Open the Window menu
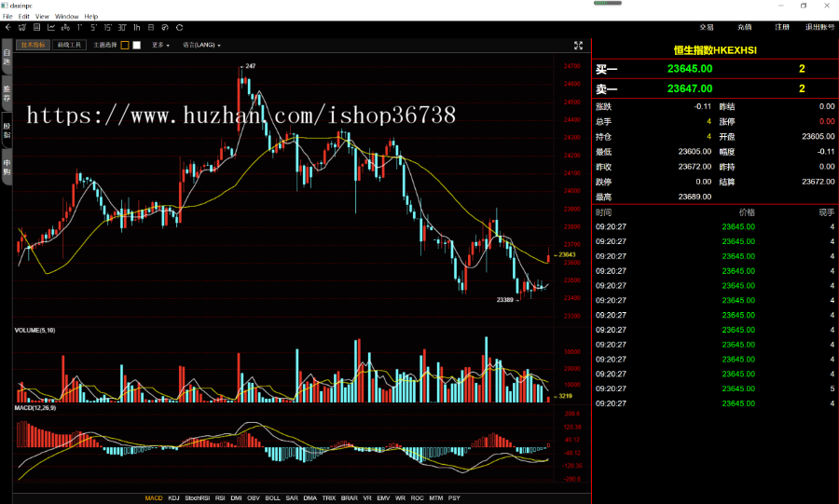 coord(66,17)
